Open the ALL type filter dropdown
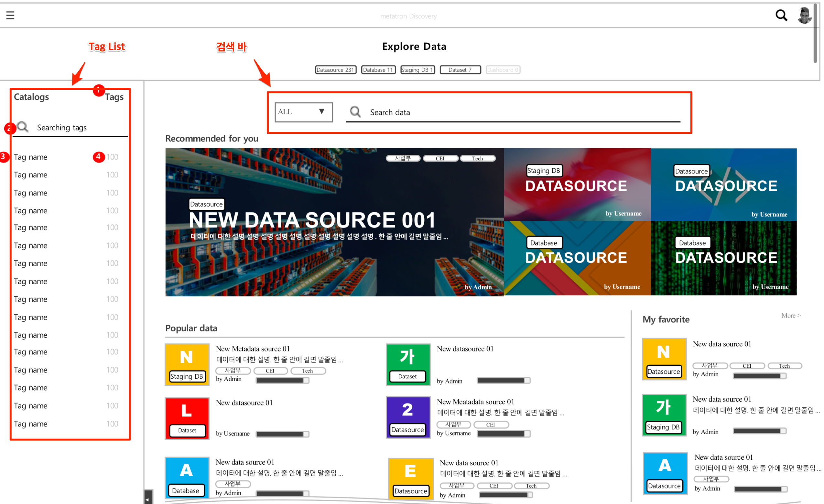Screen dimensions: 824x504 pos(303,112)
